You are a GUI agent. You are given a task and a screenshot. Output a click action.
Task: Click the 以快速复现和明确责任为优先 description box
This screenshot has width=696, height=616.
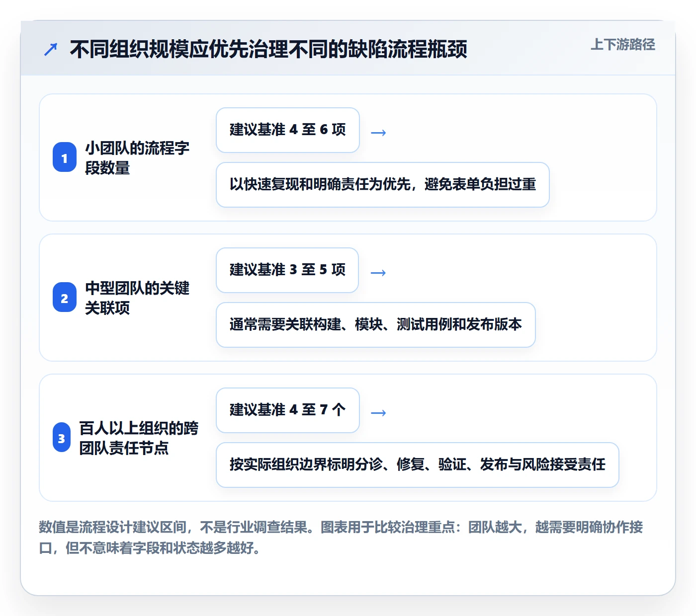(383, 185)
